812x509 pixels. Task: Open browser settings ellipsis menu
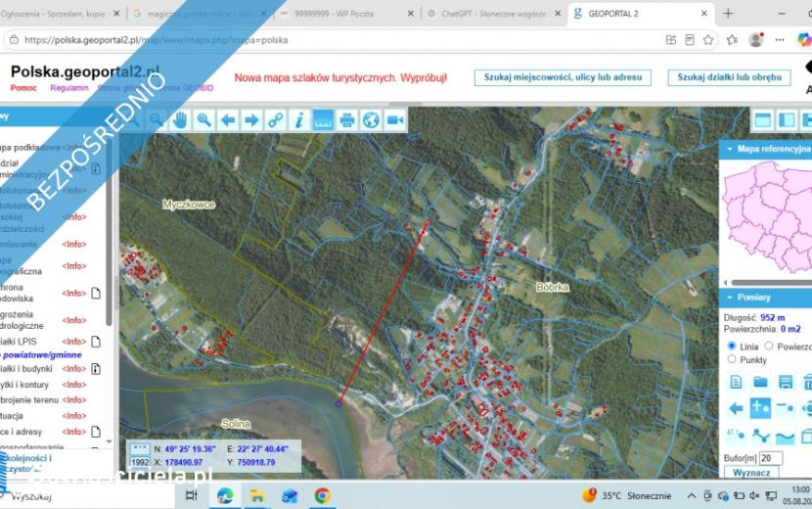point(780,40)
